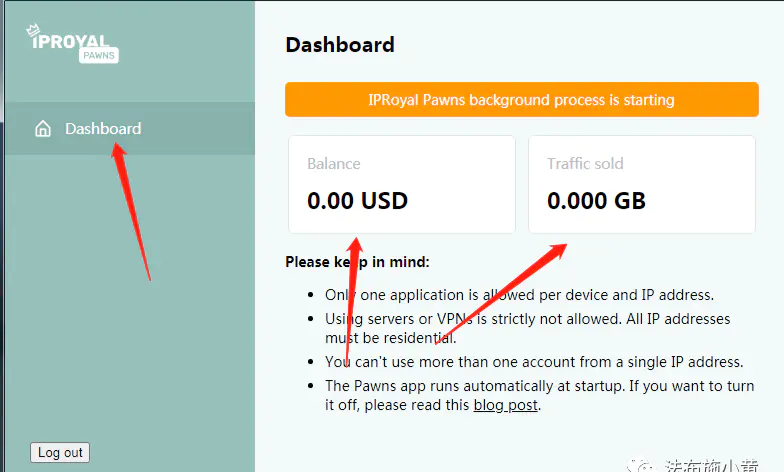784x472 pixels.
Task: Click the Dashboard page heading
Action: pyautogui.click(x=340, y=45)
